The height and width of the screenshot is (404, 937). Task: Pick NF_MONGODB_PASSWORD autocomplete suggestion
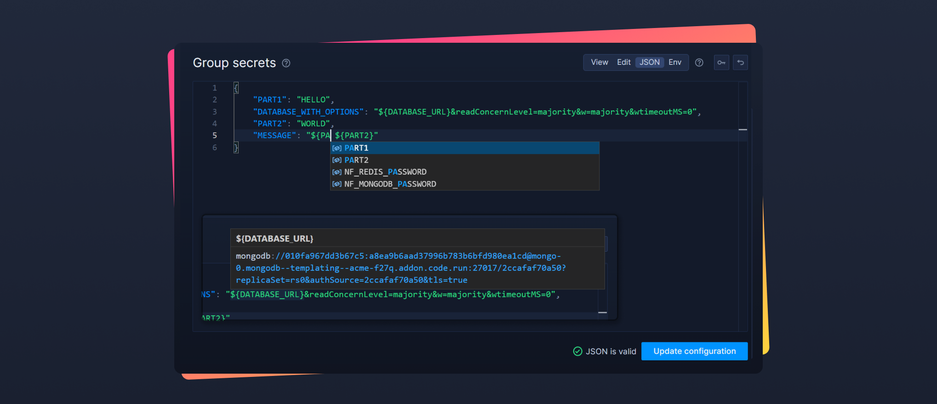coord(465,184)
